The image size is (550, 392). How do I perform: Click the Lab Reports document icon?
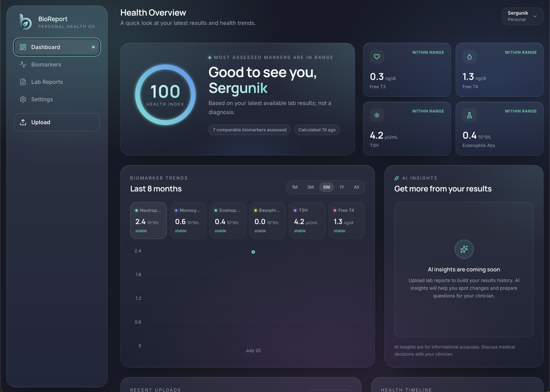pos(23,82)
